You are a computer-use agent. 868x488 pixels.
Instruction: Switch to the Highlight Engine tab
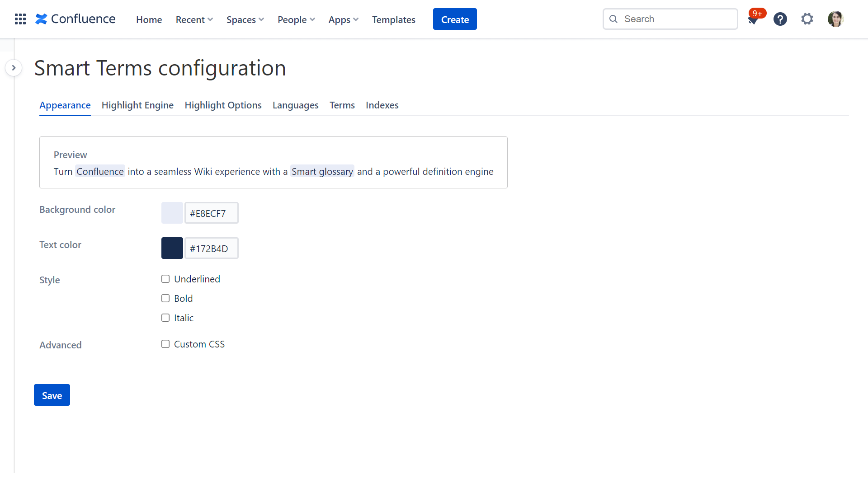click(137, 105)
